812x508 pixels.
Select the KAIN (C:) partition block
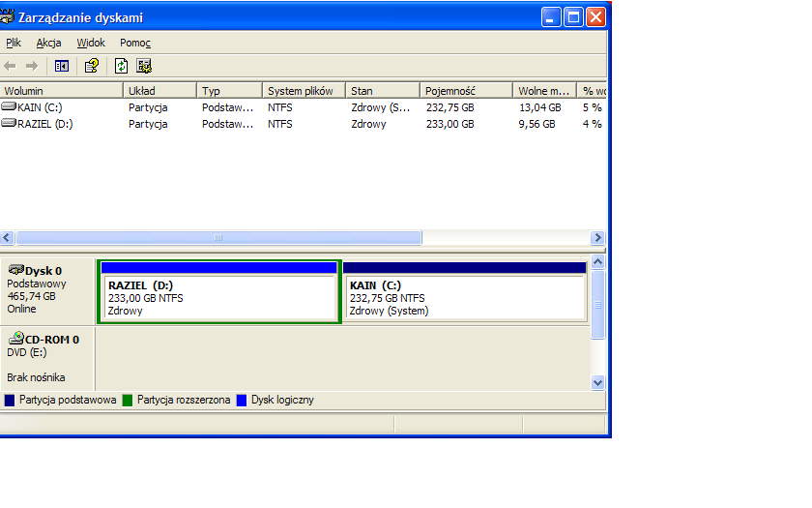click(465, 292)
